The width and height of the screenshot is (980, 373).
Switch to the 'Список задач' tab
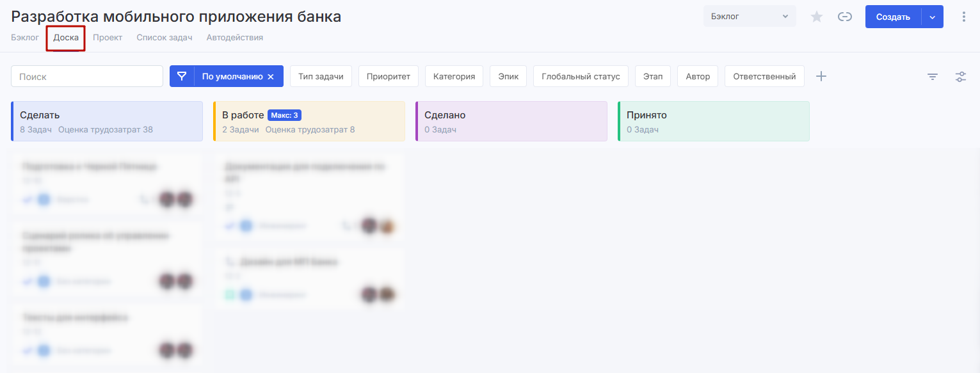165,38
